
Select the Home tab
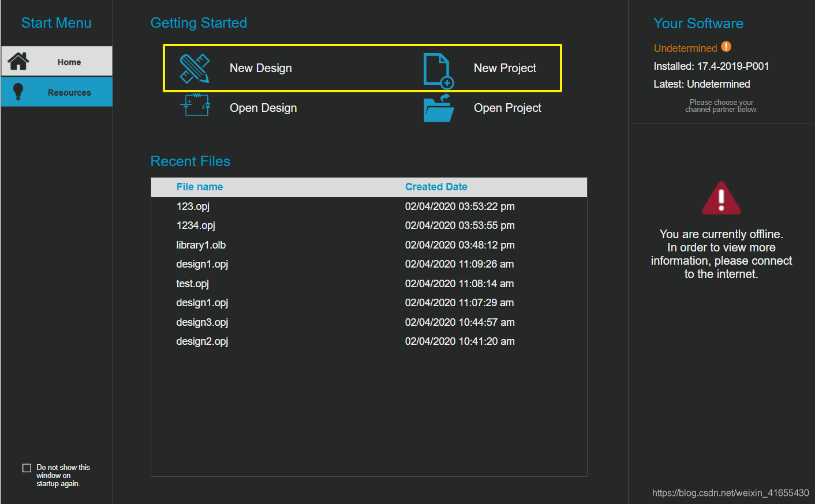(69, 62)
